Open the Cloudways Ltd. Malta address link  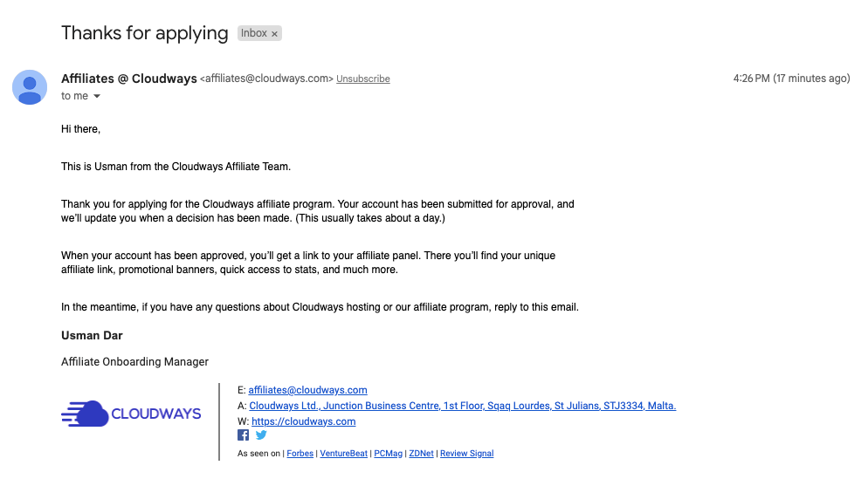462,406
